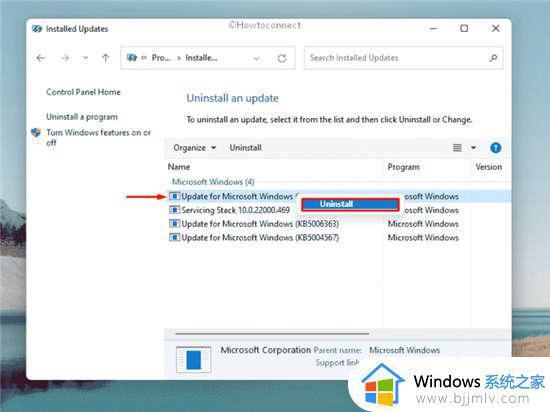Viewport: 550px width, 412px height.
Task: Click the icon of the KB5004567 update
Action: pos(174,237)
